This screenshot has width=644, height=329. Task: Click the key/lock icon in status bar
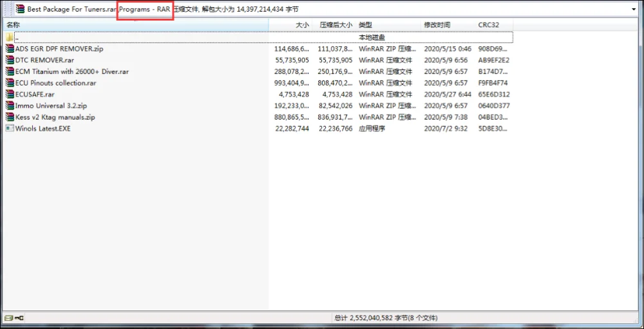coord(19,318)
